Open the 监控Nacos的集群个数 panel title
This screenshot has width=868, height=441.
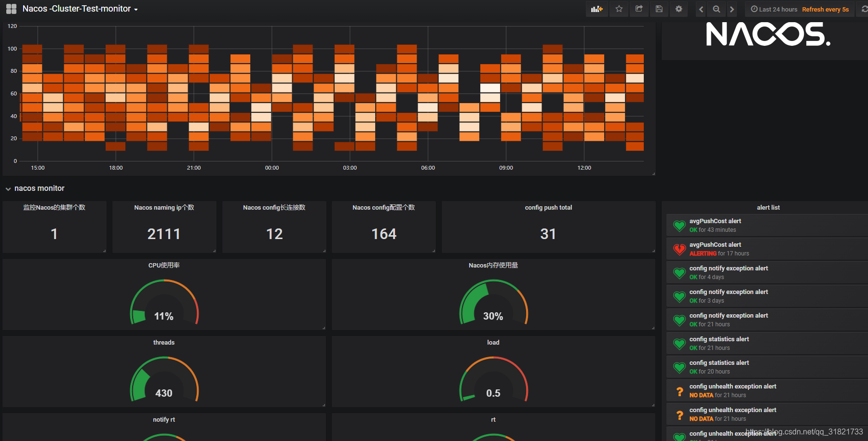pos(54,207)
